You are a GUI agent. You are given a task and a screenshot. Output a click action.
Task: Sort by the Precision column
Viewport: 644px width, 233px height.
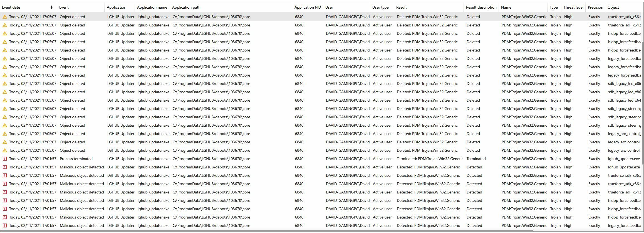pyautogui.click(x=595, y=7)
